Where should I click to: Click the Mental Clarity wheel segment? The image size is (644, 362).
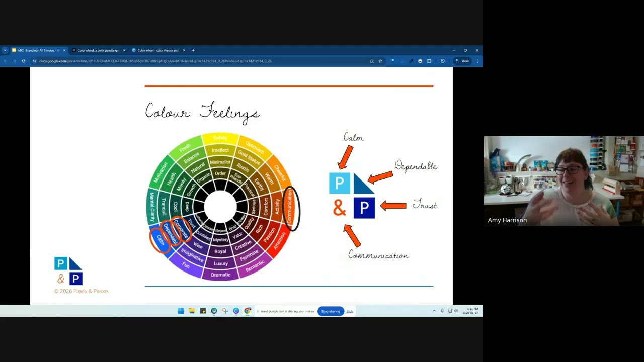tap(152, 207)
